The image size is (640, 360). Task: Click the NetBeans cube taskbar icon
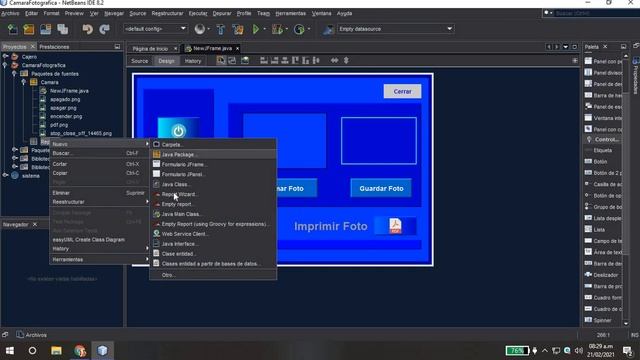point(102,351)
